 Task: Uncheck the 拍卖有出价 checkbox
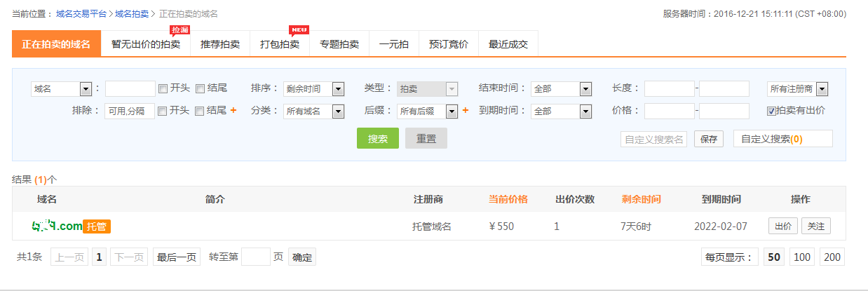[x=772, y=111]
